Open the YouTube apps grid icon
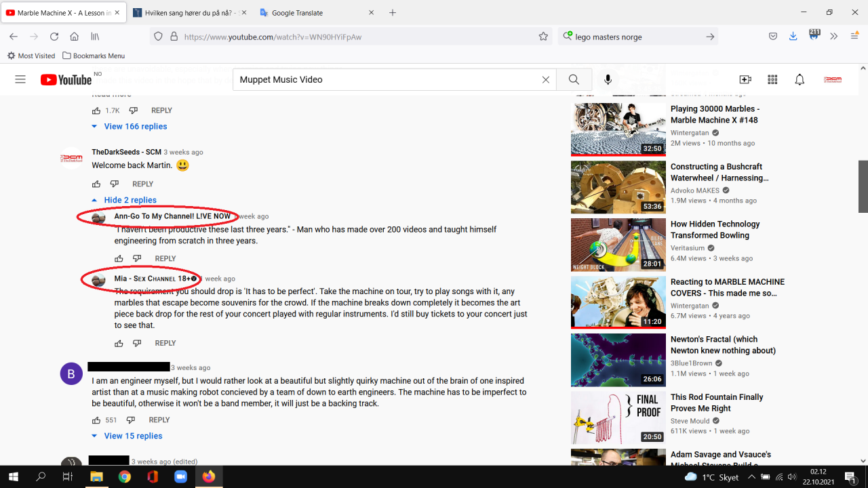This screenshot has width=868, height=488. click(772, 79)
